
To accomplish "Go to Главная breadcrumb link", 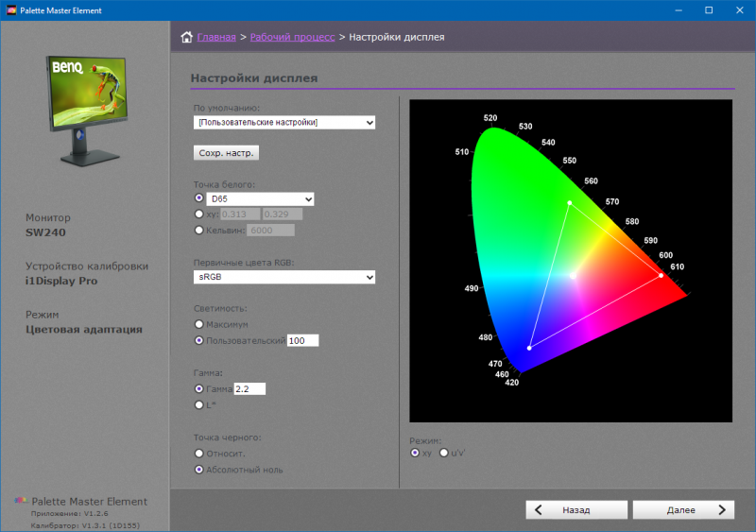I will [x=216, y=37].
